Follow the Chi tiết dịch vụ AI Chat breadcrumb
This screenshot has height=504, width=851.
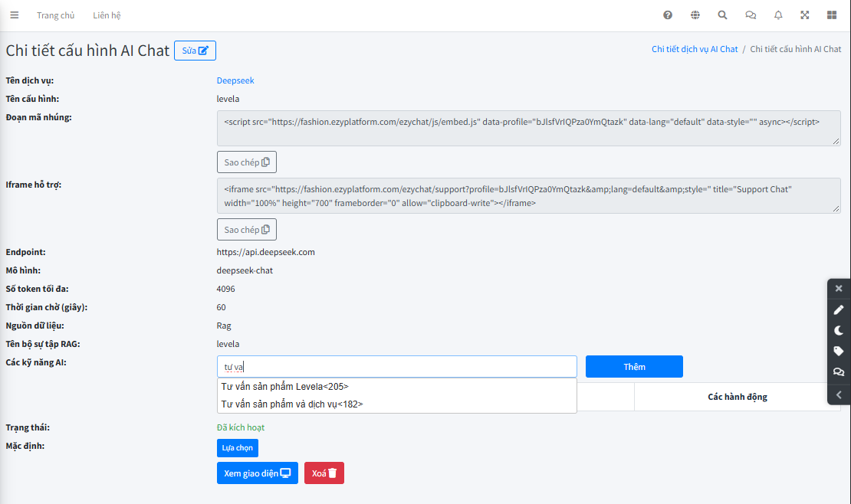tap(695, 49)
